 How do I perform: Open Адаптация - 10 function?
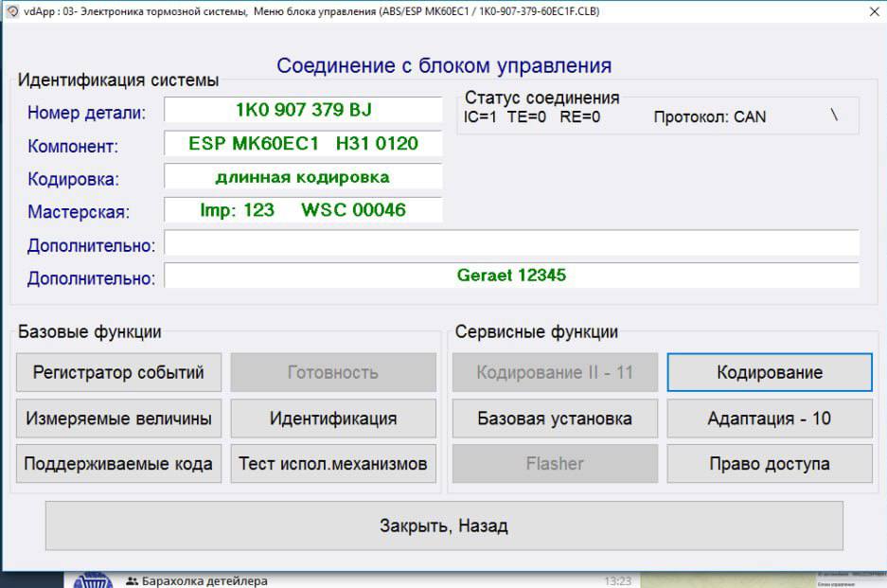tap(770, 419)
